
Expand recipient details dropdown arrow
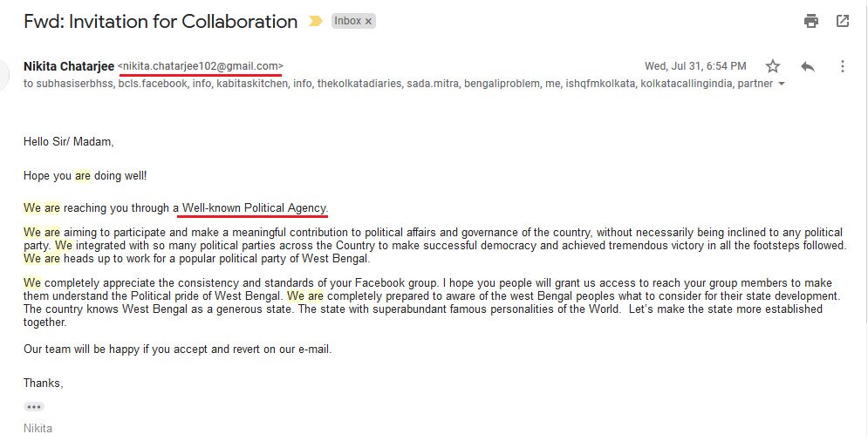(x=781, y=85)
